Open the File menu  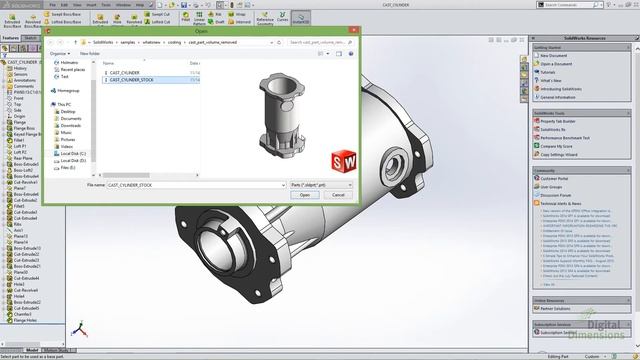click(x=52, y=5)
